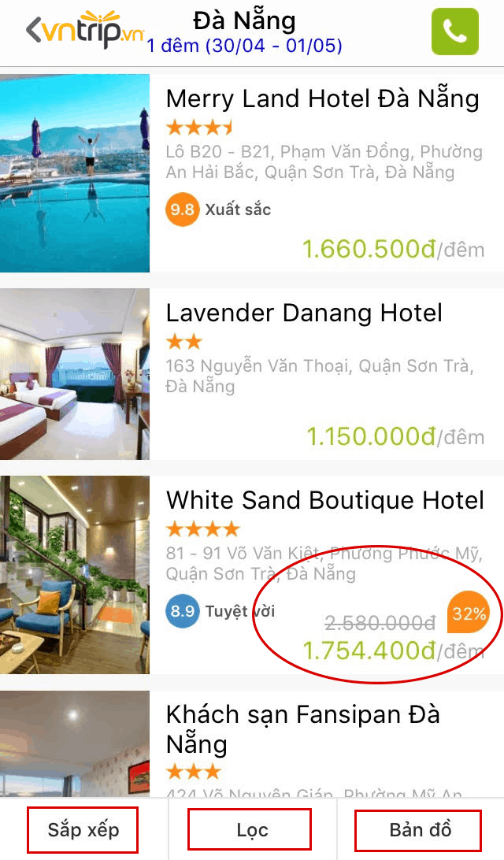The image size is (504, 860).
Task: Select the 1.754.400đ discounted price
Action: pyautogui.click(x=369, y=651)
